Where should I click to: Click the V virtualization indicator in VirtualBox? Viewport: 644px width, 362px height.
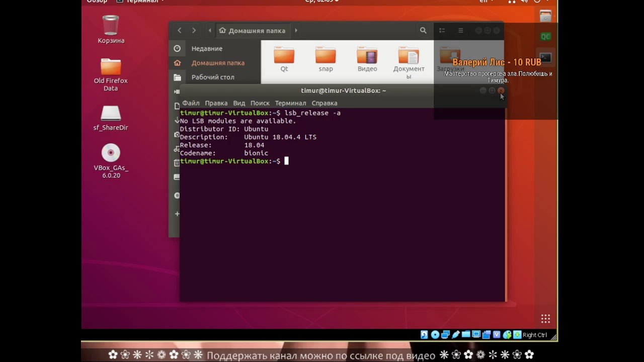(x=497, y=335)
